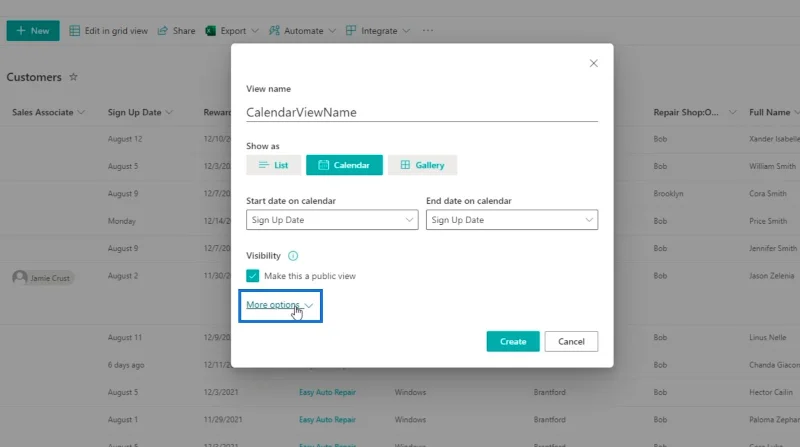Click 'Jennifer Smith' full name cell
Viewport: 800px width, 447px height.
click(x=773, y=249)
